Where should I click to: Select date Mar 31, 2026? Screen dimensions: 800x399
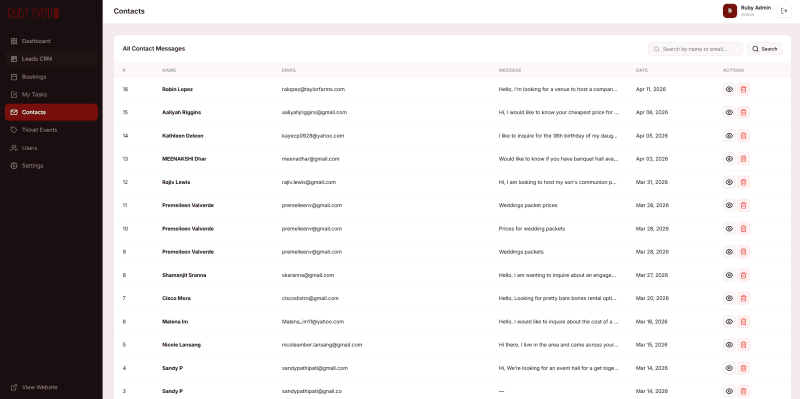652,182
